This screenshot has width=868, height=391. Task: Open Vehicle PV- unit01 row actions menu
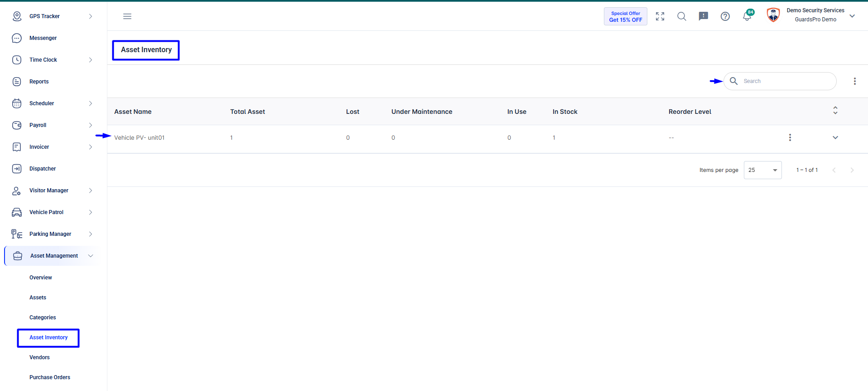point(790,137)
